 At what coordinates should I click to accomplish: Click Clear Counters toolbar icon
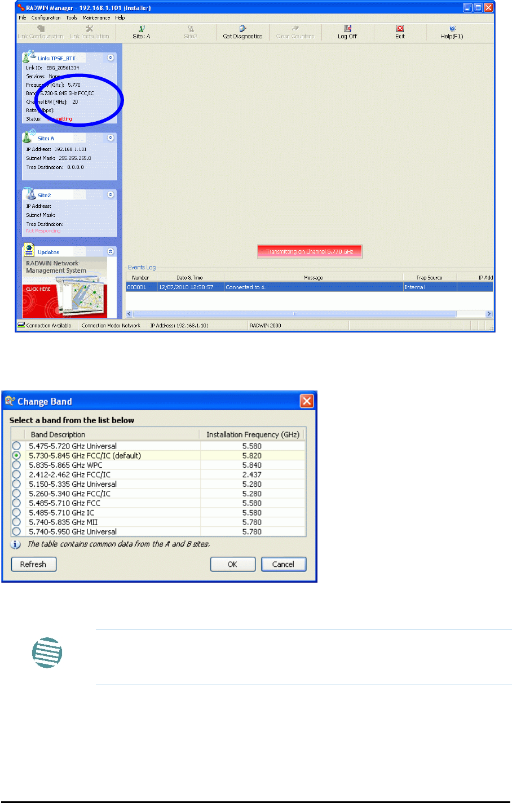pos(295,32)
